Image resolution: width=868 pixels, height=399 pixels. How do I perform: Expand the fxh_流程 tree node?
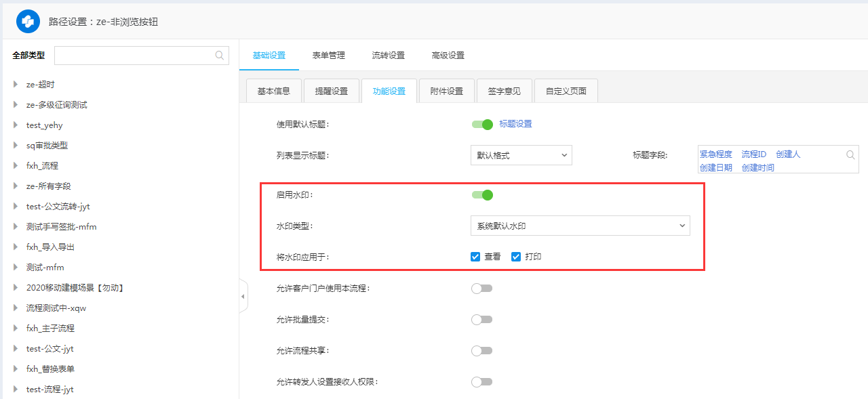16,166
